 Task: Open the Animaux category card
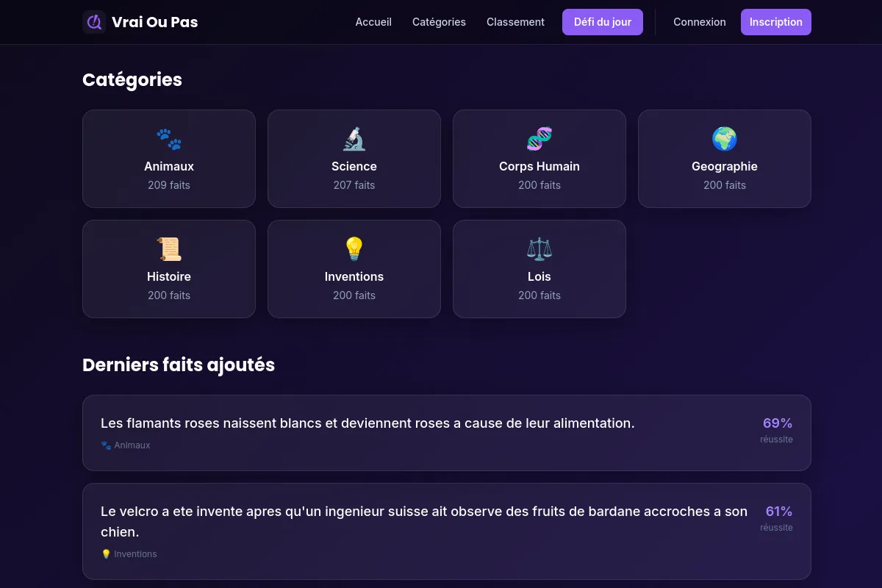[169, 159]
